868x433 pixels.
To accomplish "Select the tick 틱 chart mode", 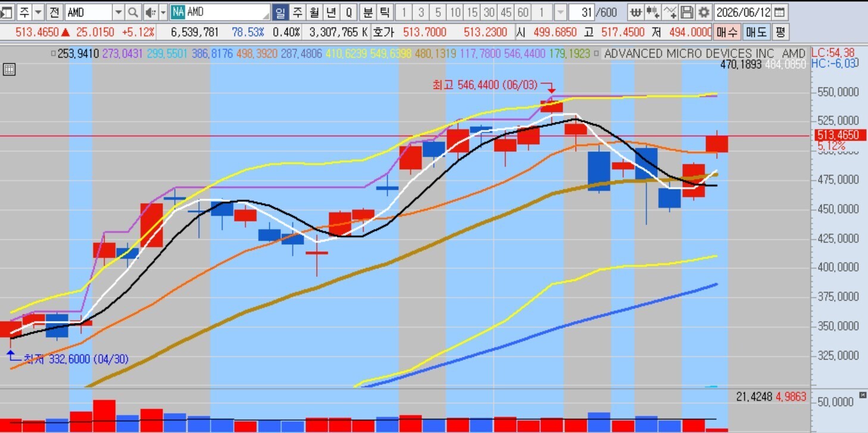I will [385, 12].
